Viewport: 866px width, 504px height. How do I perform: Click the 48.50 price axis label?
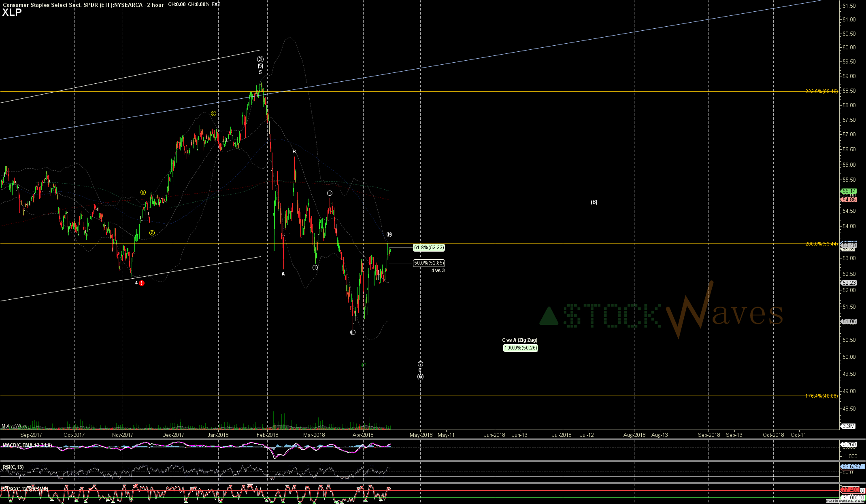click(849, 409)
